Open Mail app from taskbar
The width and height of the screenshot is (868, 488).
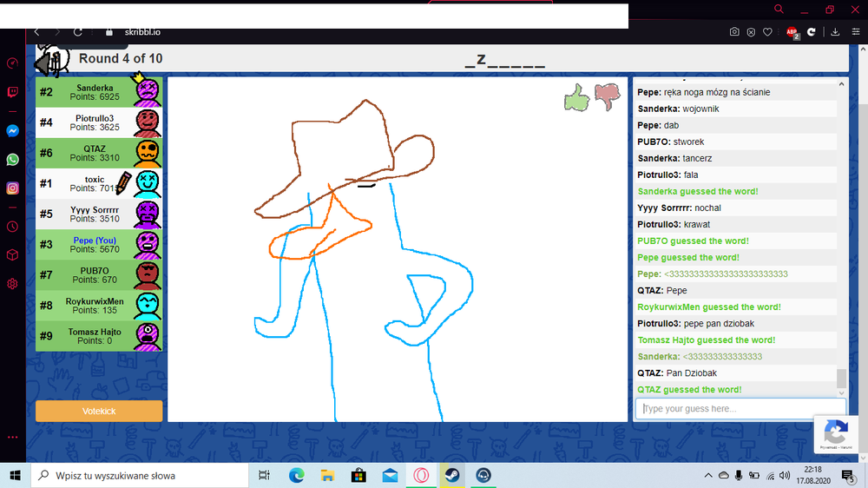point(390,475)
